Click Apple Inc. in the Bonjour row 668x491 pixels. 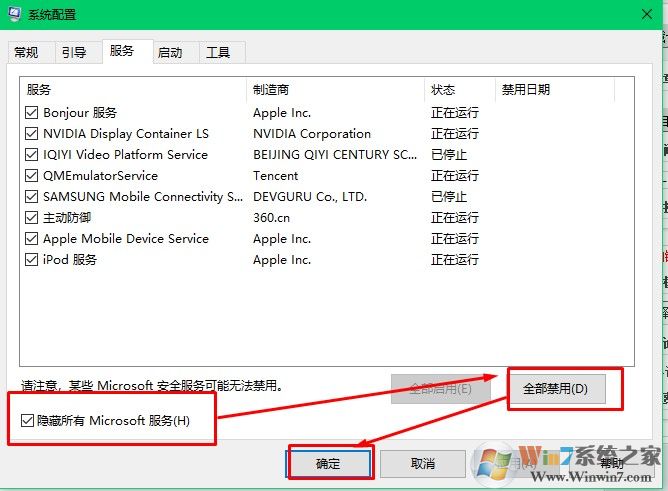pos(282,113)
